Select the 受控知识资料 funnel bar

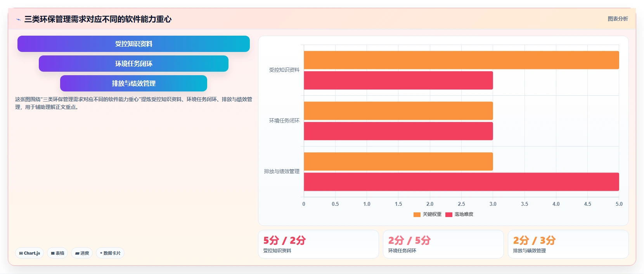[133, 44]
